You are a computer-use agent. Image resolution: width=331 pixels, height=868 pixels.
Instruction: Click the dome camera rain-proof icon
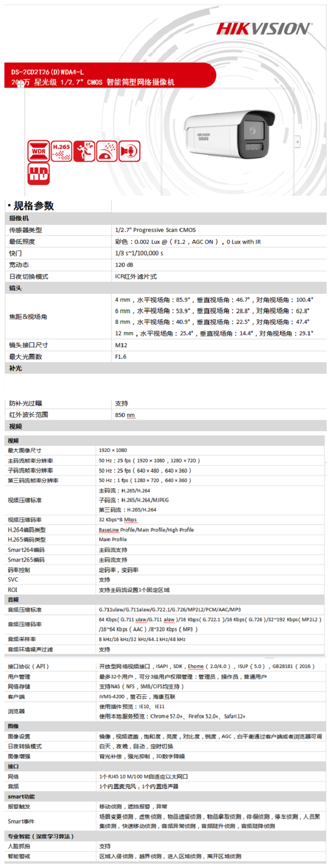coord(107,151)
